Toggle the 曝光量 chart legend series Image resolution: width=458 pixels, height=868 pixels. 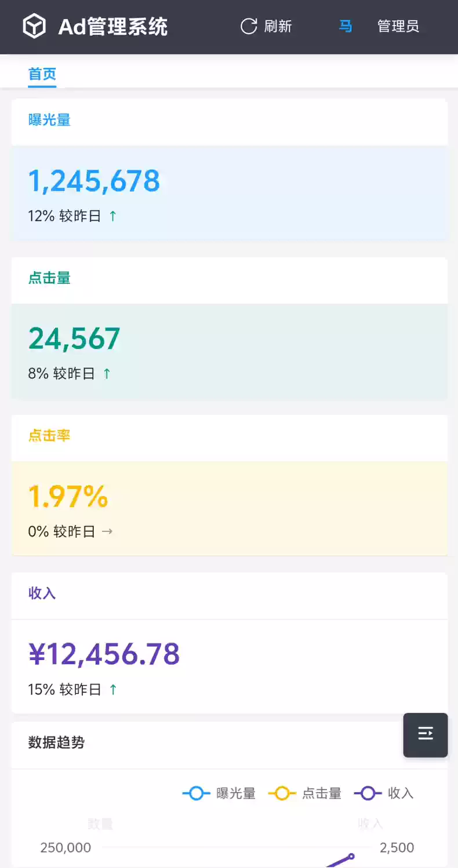click(219, 793)
